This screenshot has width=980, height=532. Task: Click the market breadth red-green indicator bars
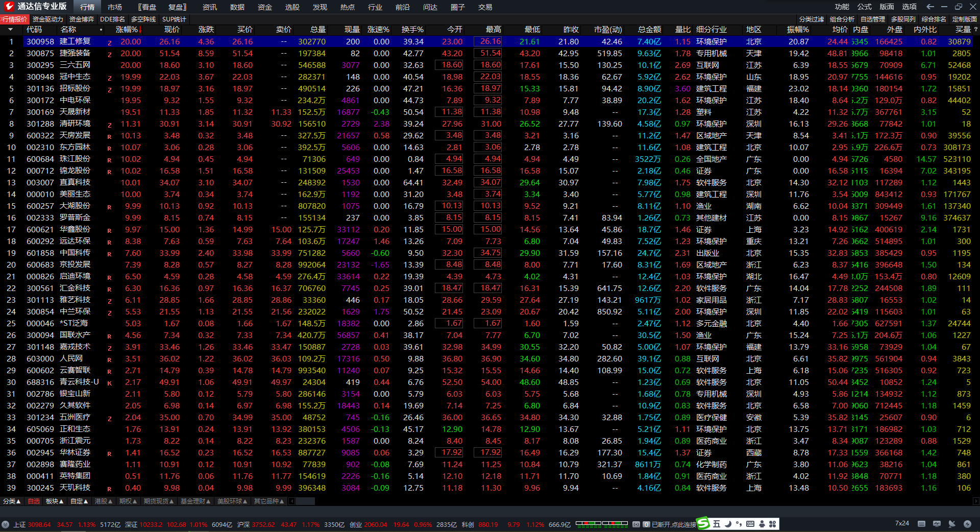click(602, 523)
